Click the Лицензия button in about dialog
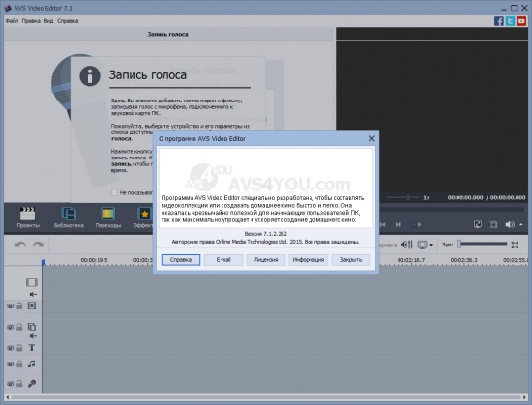 point(266,260)
